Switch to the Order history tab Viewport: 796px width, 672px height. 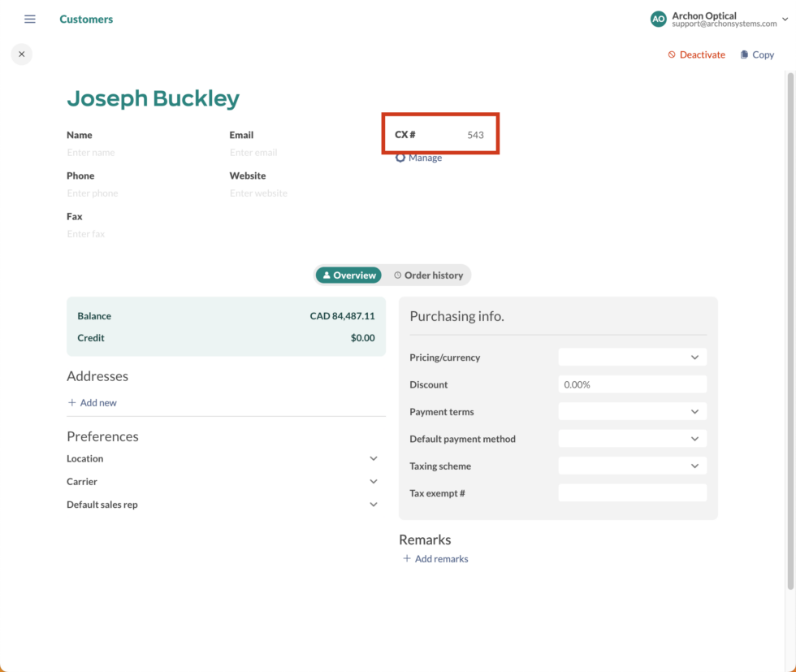coord(428,275)
